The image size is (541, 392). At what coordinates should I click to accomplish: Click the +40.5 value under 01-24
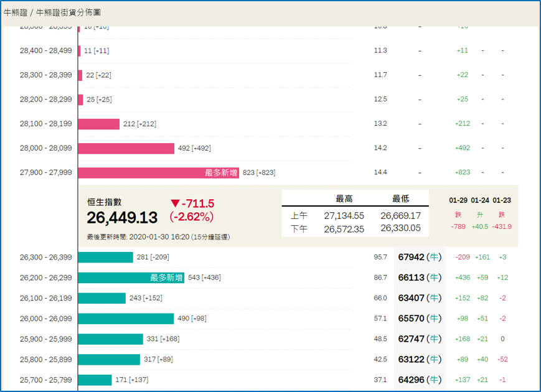480,226
